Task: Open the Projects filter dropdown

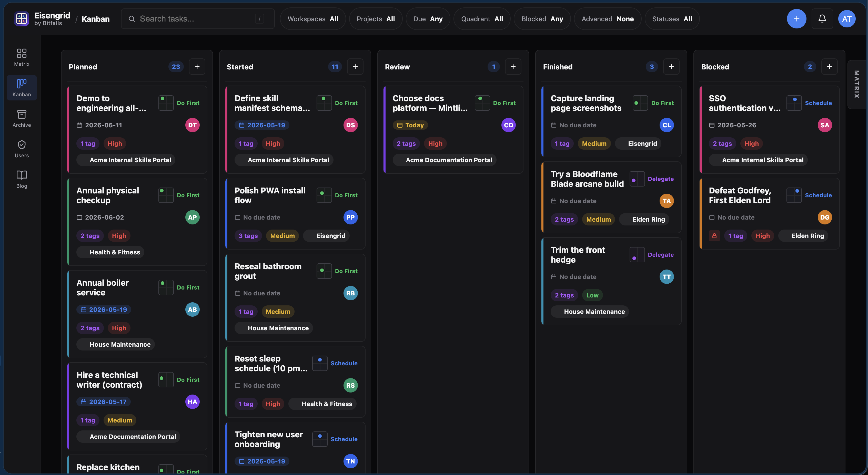Action: tap(376, 19)
